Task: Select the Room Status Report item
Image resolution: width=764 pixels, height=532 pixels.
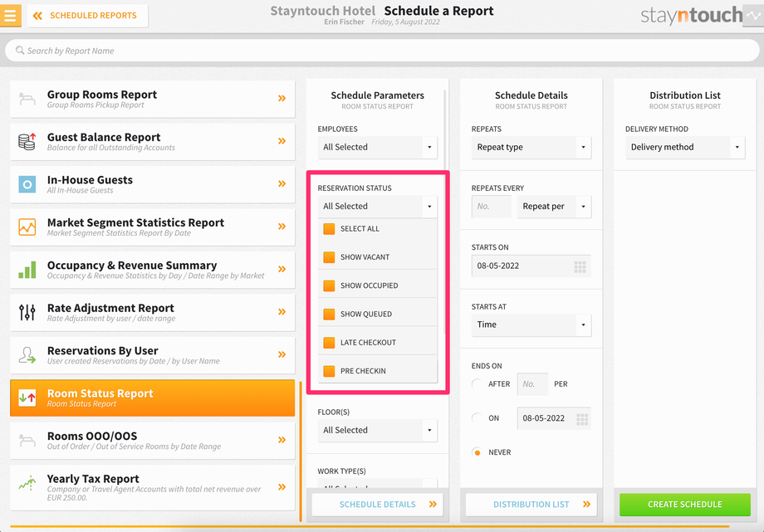Action: coord(153,398)
